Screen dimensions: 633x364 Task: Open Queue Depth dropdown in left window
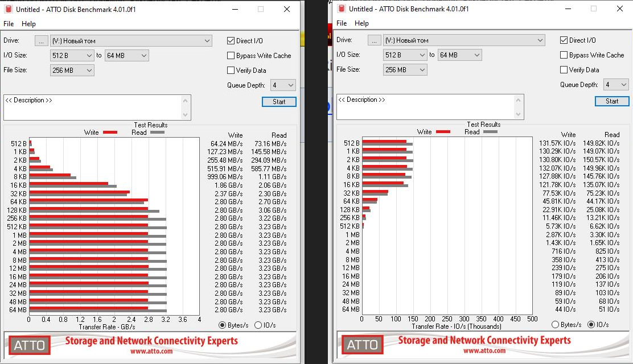point(283,85)
